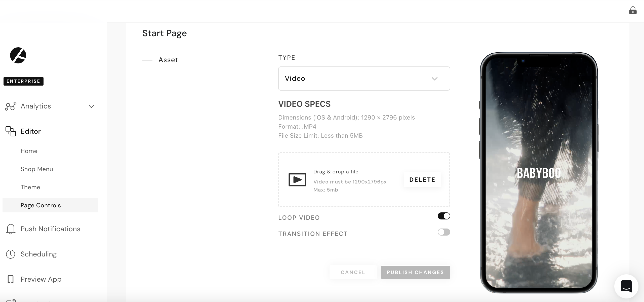Click the Start Page heading

165,33
